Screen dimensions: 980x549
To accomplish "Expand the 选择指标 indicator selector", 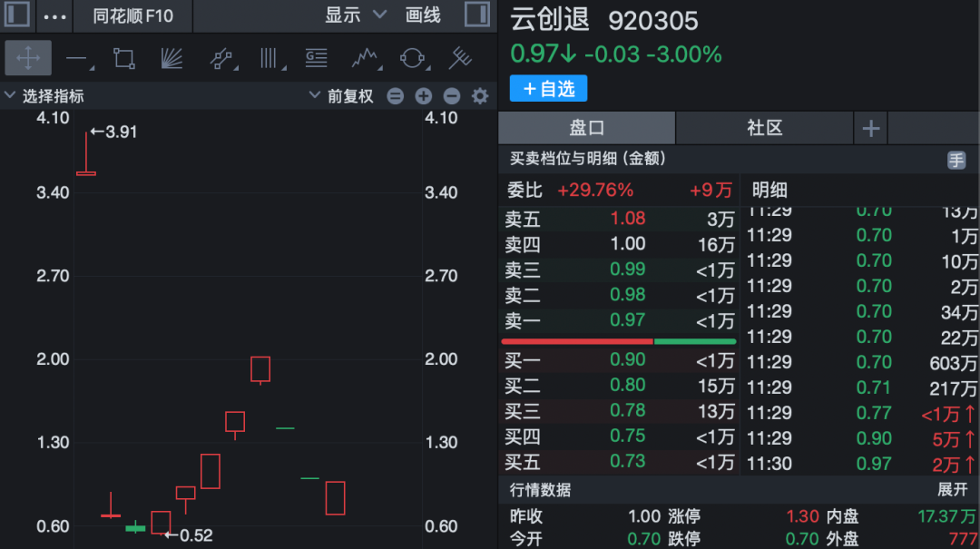I will [x=44, y=95].
